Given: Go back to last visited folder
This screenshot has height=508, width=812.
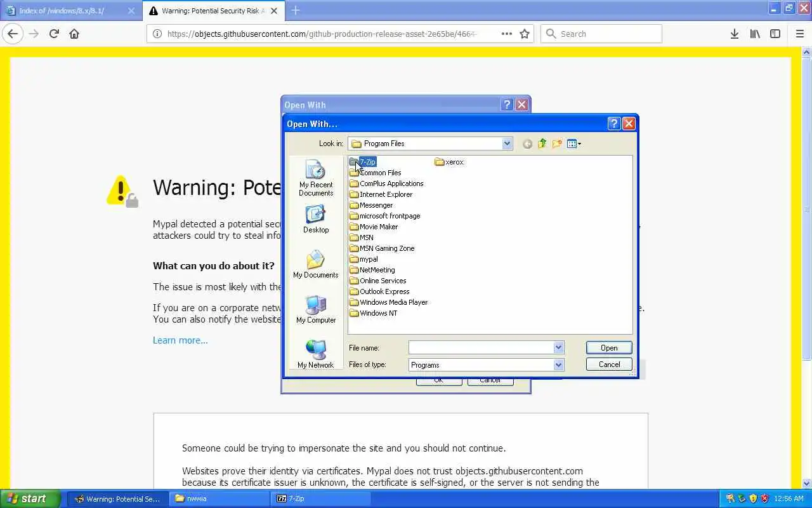Looking at the screenshot, I should pyautogui.click(x=527, y=144).
